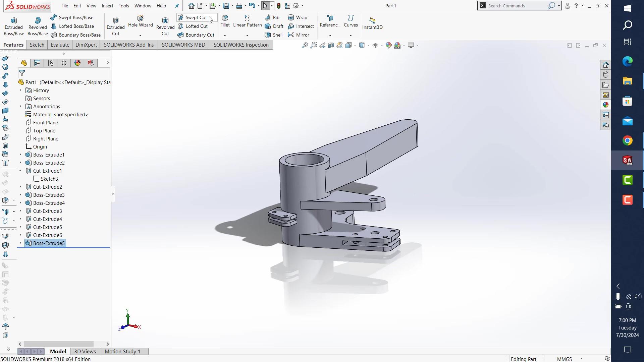
Task: Select the Shell feature tool
Action: 274,35
